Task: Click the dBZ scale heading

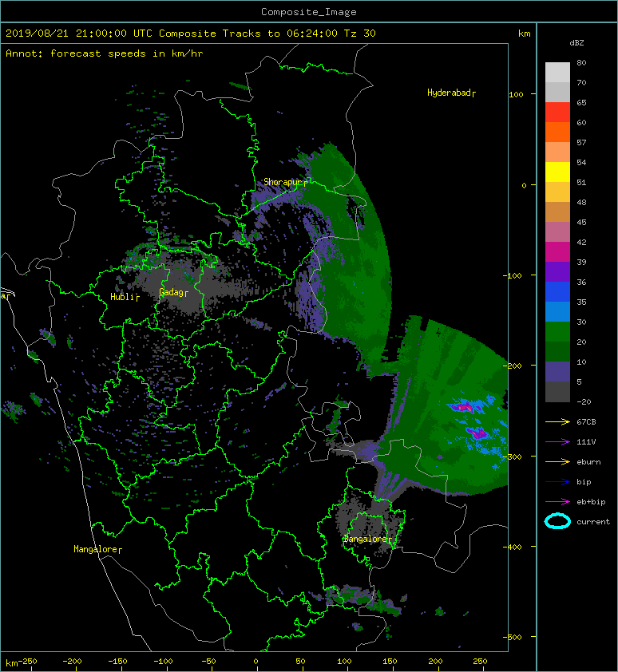Action: point(576,43)
